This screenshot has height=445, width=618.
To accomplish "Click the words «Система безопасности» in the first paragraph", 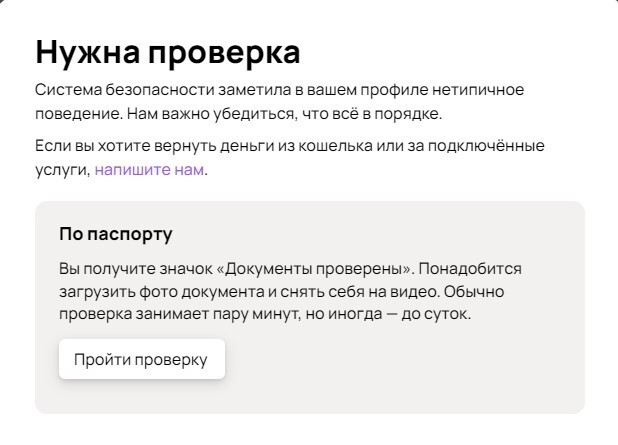I will (x=112, y=90).
